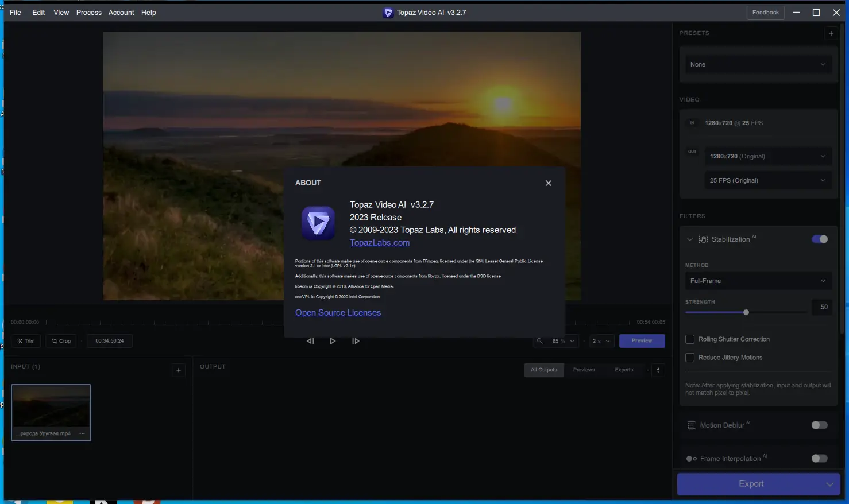Viewport: 849px width, 504px height.
Task: Open the Edit menu
Action: [x=38, y=13]
